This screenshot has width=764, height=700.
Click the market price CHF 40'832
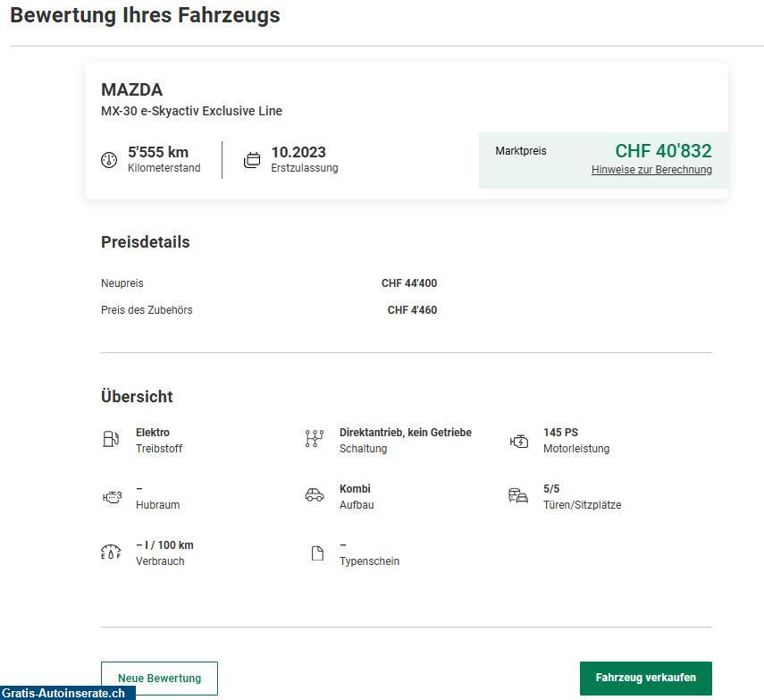[663, 150]
